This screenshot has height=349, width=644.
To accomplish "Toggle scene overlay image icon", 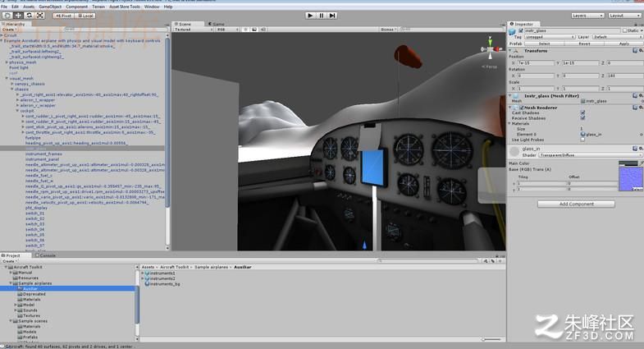I will pos(254,30).
